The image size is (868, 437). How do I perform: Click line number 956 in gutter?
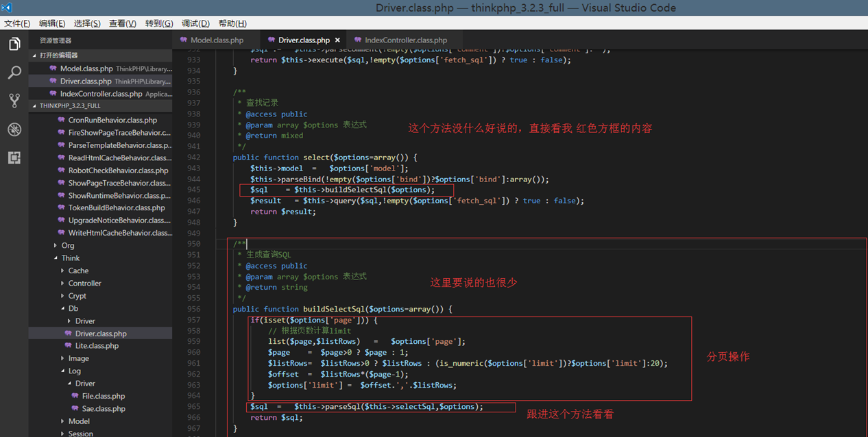tap(194, 309)
